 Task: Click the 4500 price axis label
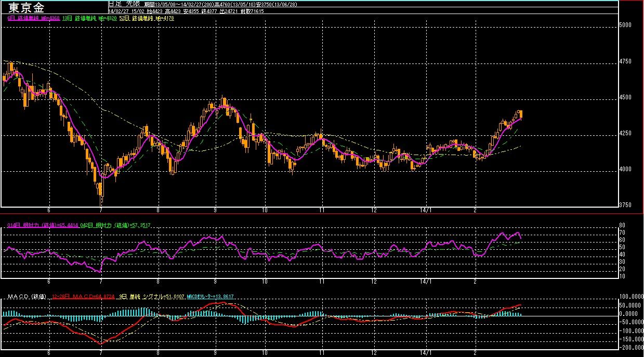point(626,97)
